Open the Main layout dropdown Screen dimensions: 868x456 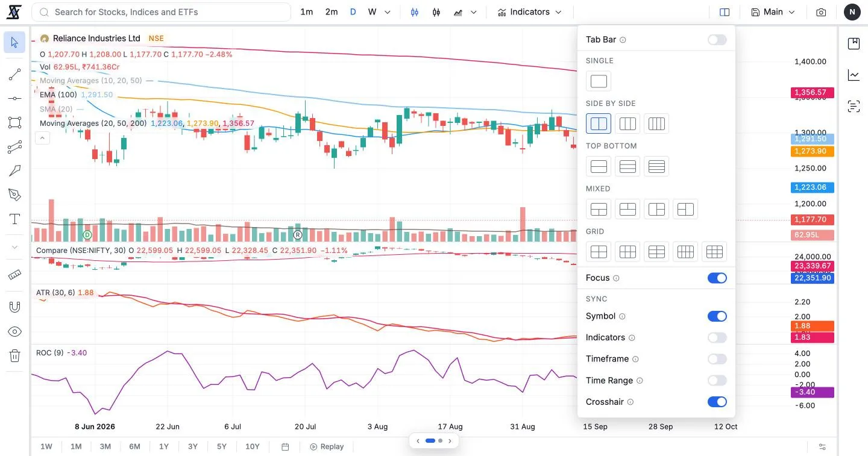(x=773, y=12)
